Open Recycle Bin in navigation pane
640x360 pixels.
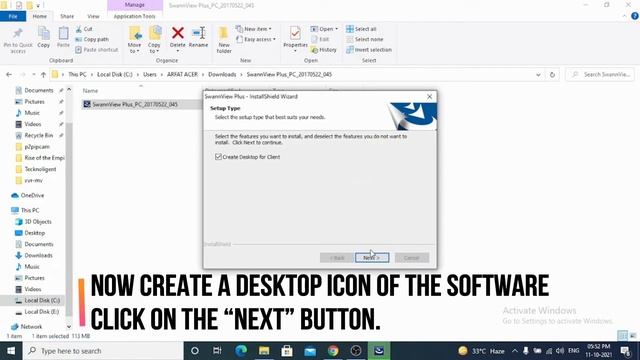pyautogui.click(x=38, y=135)
